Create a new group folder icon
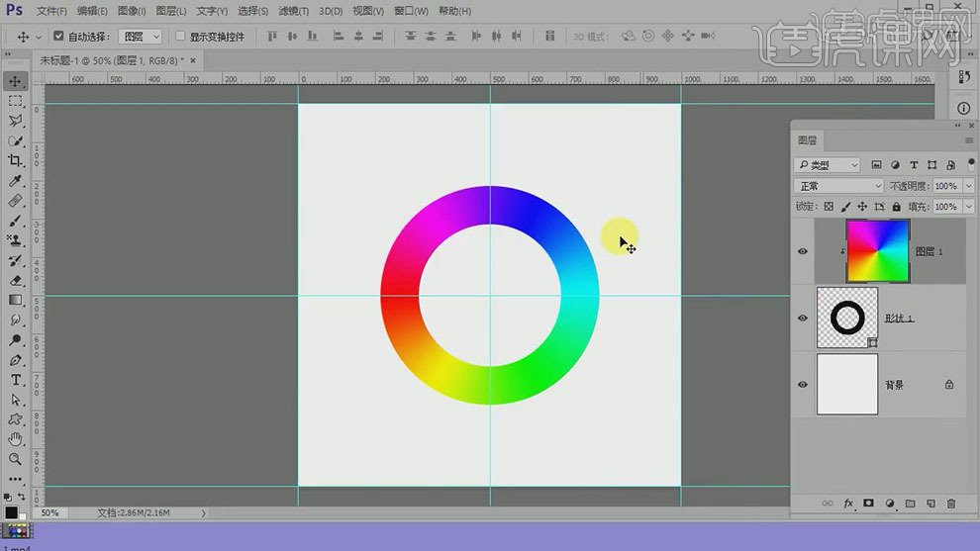 tap(911, 504)
